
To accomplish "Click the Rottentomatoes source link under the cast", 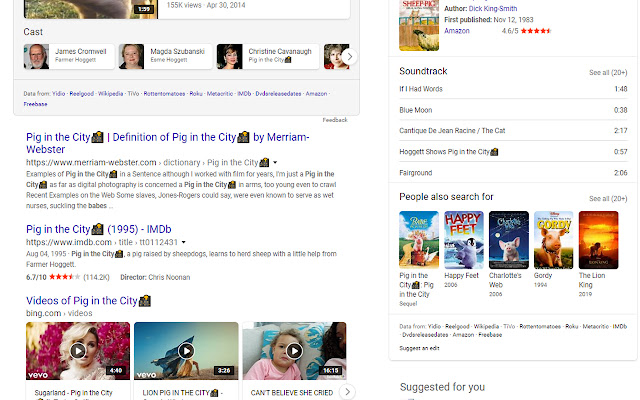I will [x=164, y=93].
